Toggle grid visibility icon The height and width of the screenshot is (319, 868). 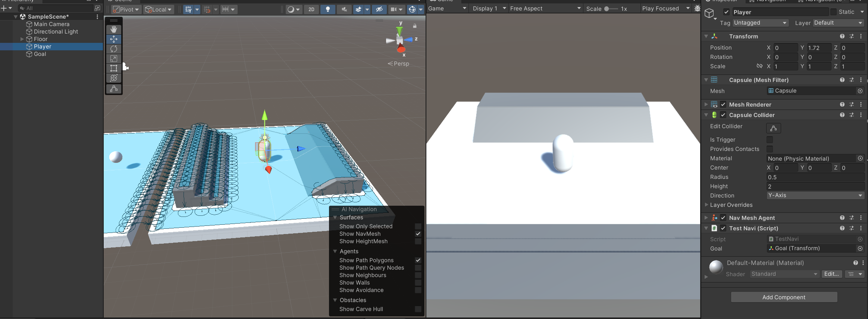pyautogui.click(x=188, y=9)
